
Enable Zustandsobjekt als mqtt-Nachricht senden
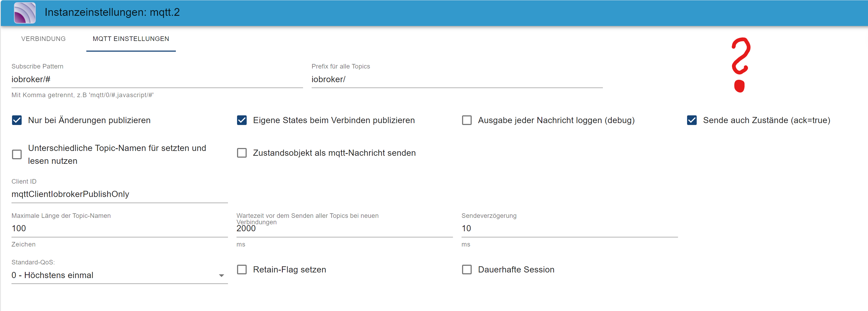[x=242, y=153]
